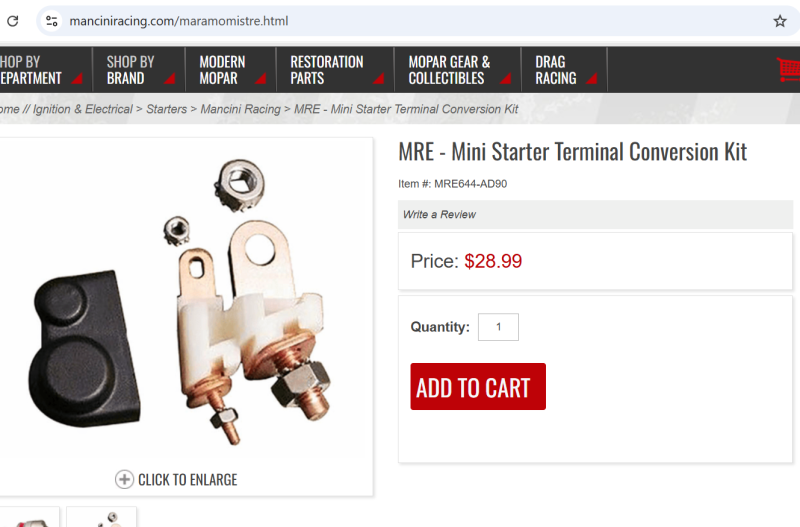Bookmark this page with the star icon

point(780,21)
